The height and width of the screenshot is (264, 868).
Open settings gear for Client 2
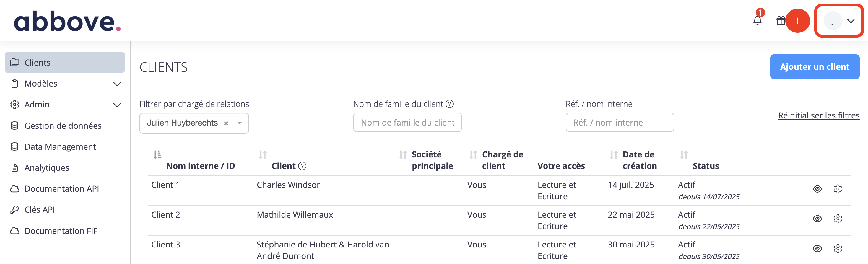(x=838, y=219)
